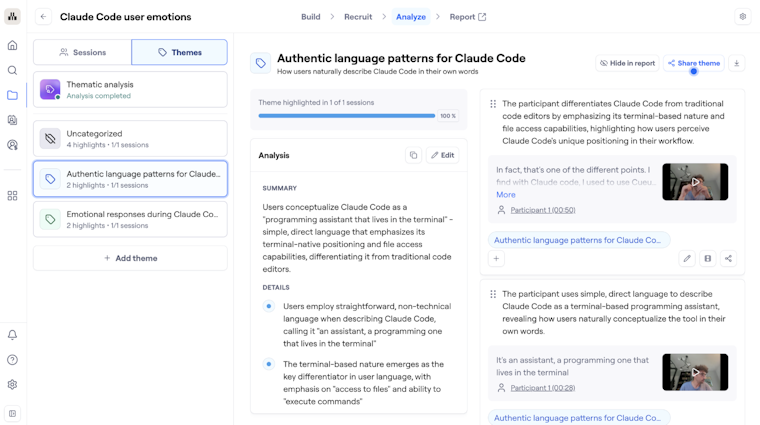This screenshot has width=760, height=425.
Task: Open Participant 1 (00:50) link
Action: [543, 210]
